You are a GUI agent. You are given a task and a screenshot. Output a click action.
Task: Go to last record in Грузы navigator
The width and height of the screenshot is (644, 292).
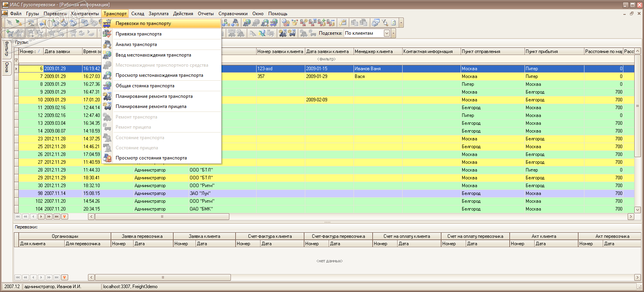(57, 216)
